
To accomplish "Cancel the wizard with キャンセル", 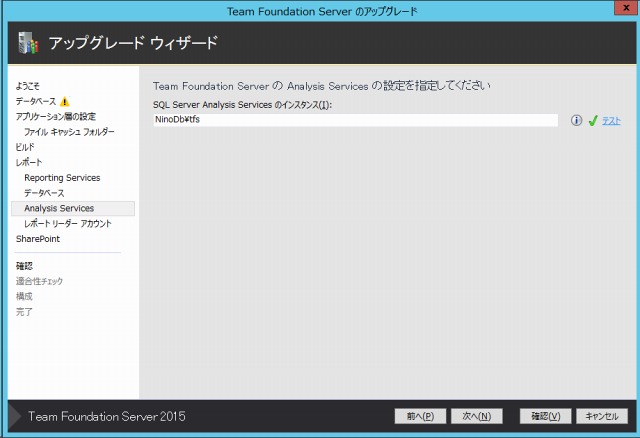I will pyautogui.click(x=602, y=416).
